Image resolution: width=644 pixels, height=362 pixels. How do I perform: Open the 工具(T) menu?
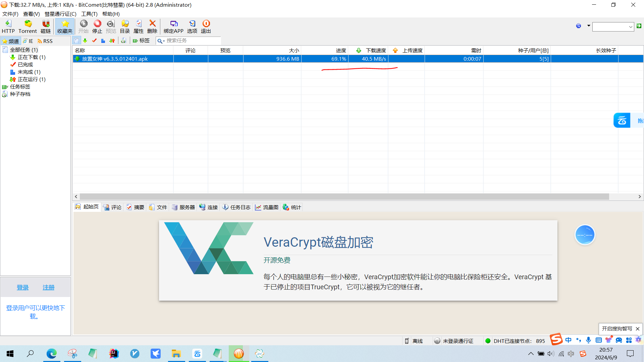(89, 14)
